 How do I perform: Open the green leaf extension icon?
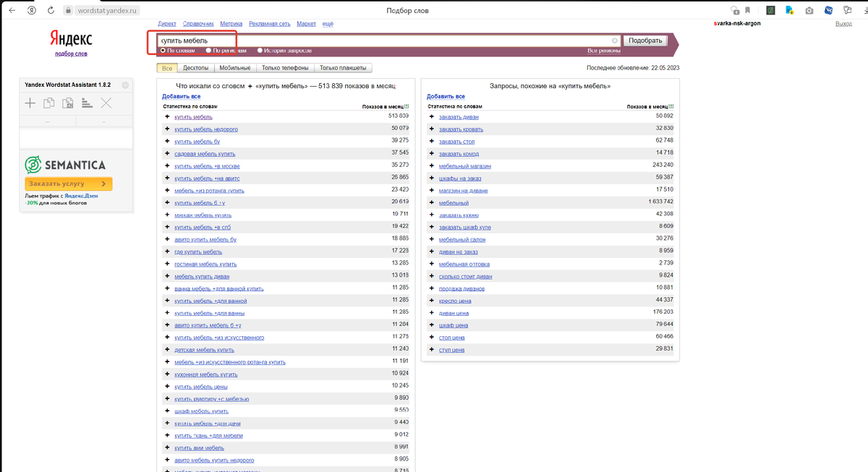pyautogui.click(x=771, y=11)
